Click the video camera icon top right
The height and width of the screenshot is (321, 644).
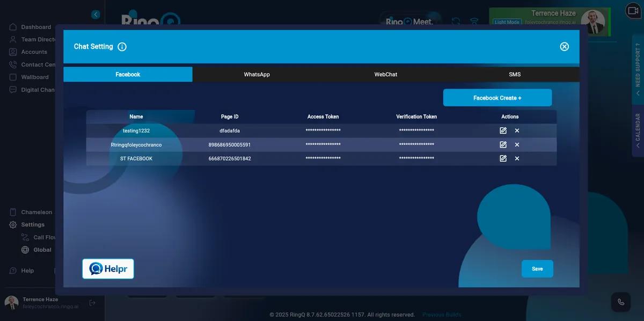(633, 11)
